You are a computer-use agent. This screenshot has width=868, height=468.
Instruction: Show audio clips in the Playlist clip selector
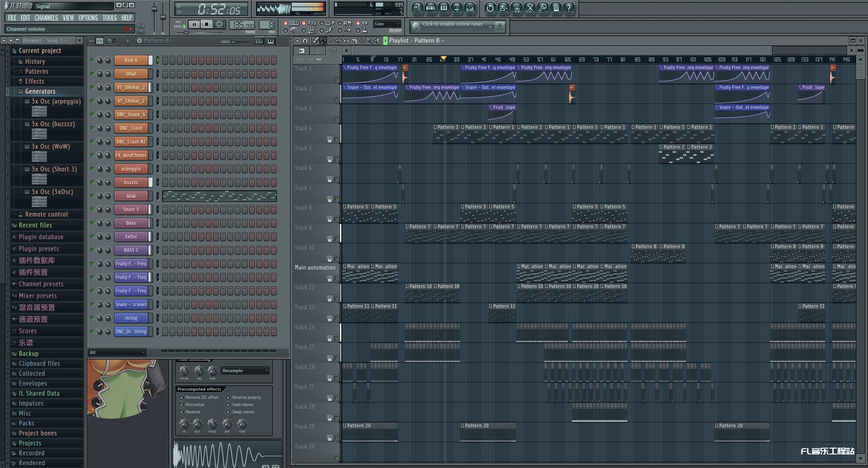pos(302,51)
